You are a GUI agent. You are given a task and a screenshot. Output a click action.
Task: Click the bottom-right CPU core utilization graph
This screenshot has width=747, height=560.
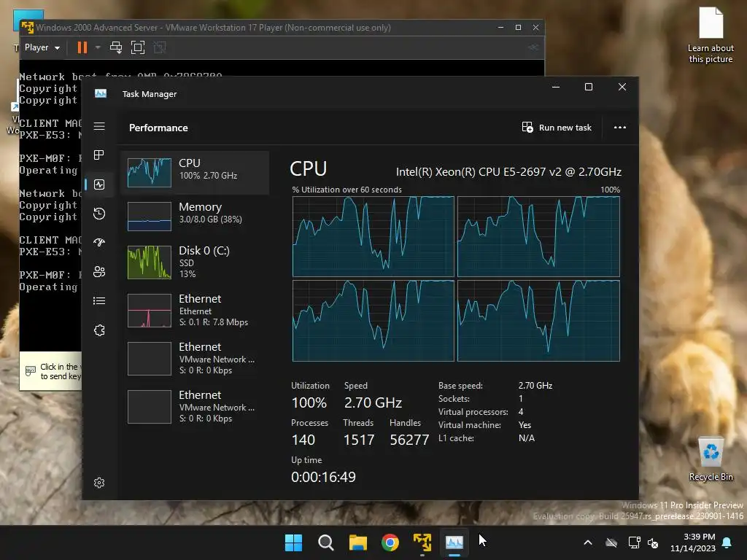pos(538,321)
